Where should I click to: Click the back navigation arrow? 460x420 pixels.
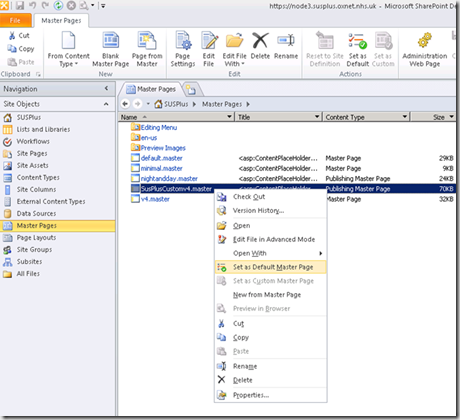click(125, 104)
